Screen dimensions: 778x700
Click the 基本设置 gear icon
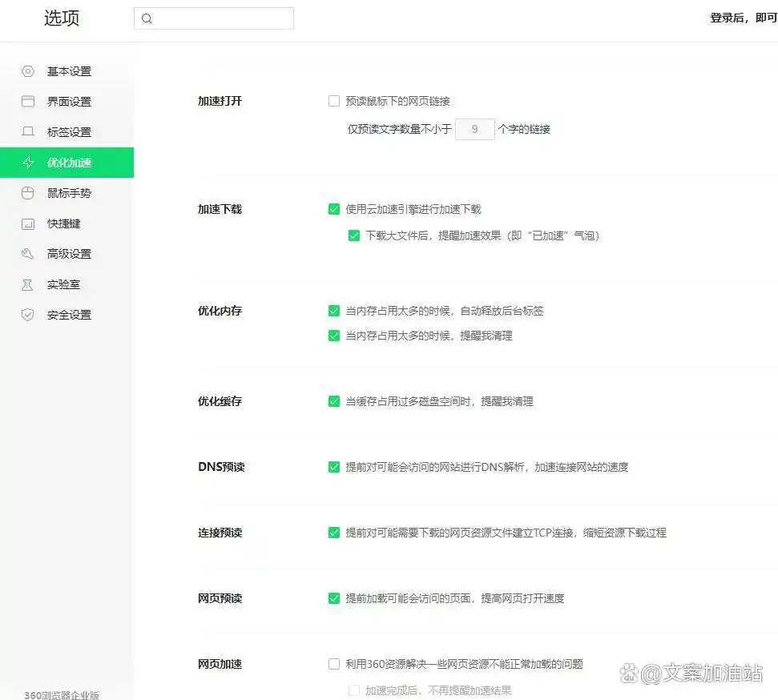pyautogui.click(x=28, y=71)
